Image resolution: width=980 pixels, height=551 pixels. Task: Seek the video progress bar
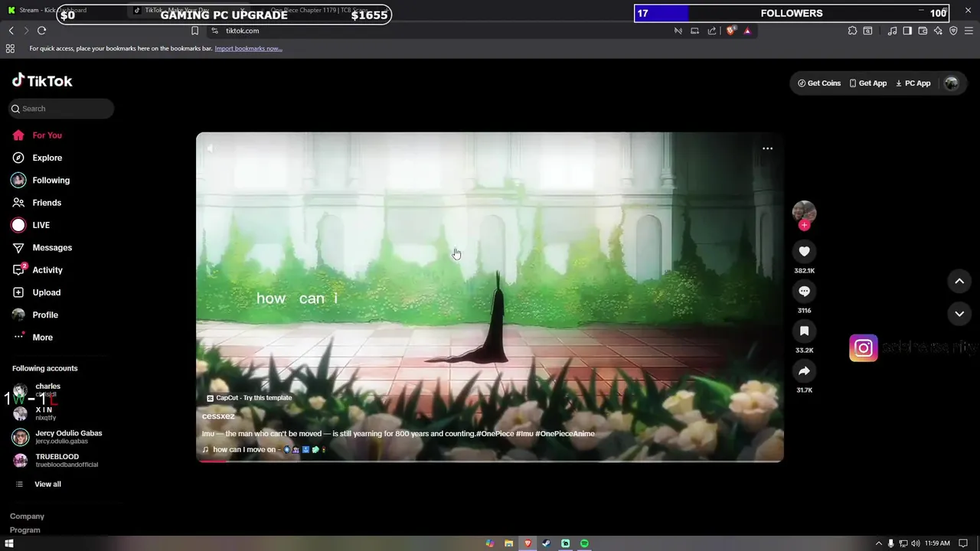tap(490, 461)
